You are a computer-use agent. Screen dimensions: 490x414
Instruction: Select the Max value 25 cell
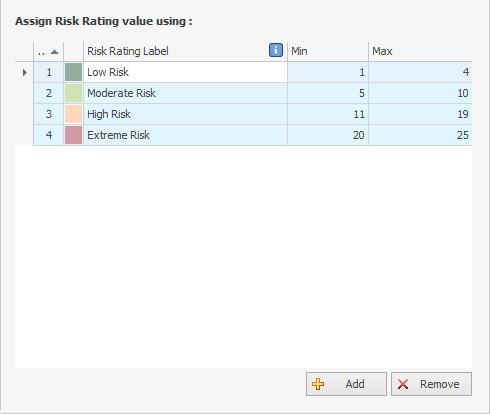click(x=420, y=135)
